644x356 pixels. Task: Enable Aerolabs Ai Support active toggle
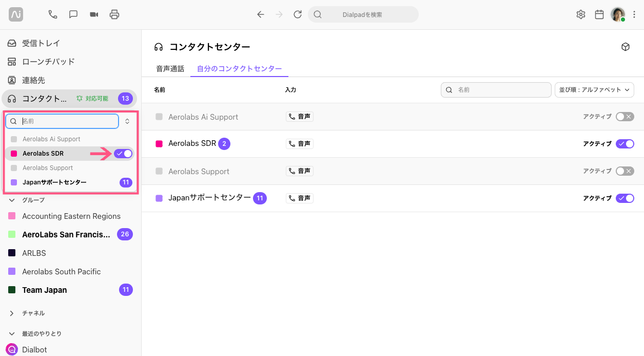point(625,117)
